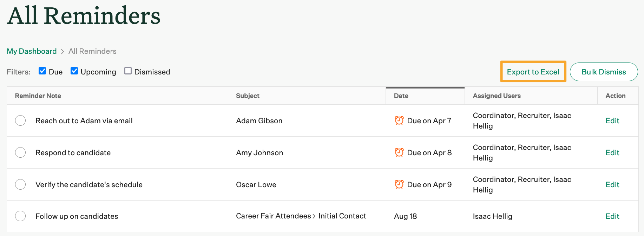Disable the Upcoming filter checkbox

click(74, 71)
